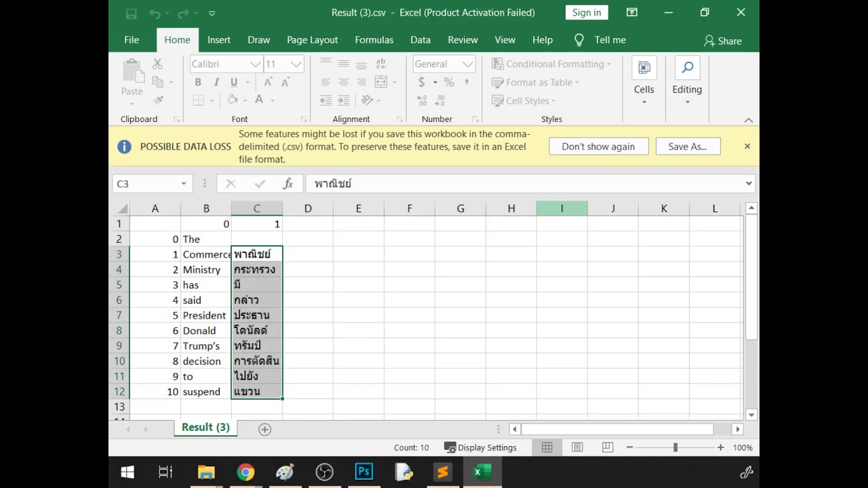Screen dimensions: 868x488
Task: Click the Select All corner triangle
Action: (122, 209)
